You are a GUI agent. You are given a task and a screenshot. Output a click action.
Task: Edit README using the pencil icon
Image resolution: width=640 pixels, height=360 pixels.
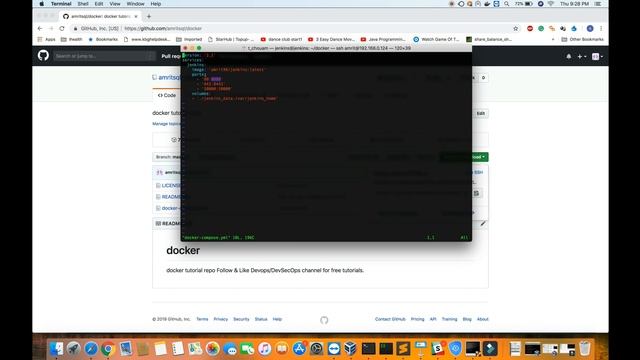[483, 224]
